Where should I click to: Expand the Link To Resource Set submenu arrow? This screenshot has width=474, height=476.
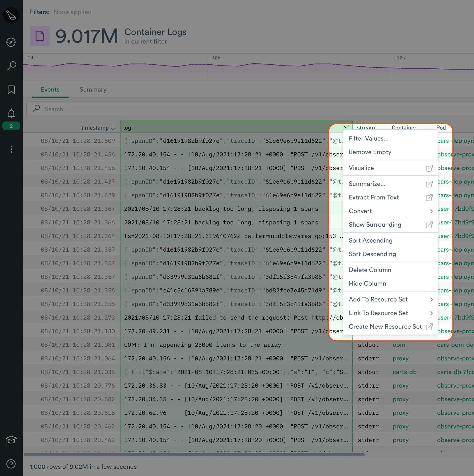pyautogui.click(x=431, y=313)
